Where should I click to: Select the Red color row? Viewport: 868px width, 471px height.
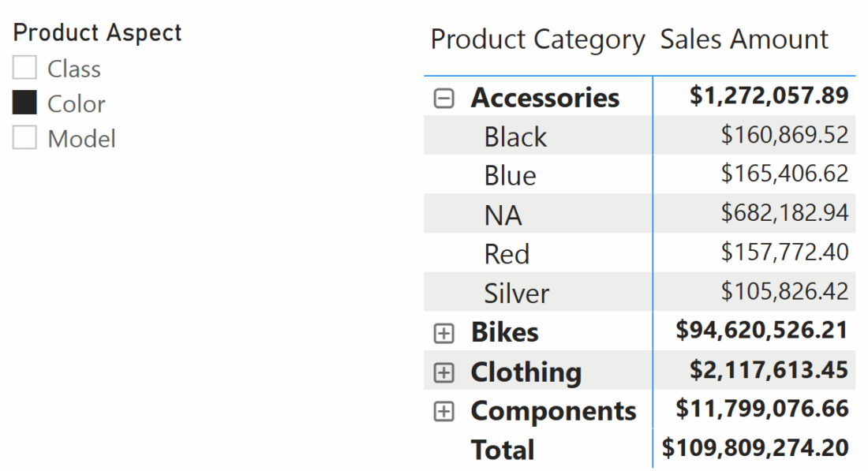click(x=639, y=253)
